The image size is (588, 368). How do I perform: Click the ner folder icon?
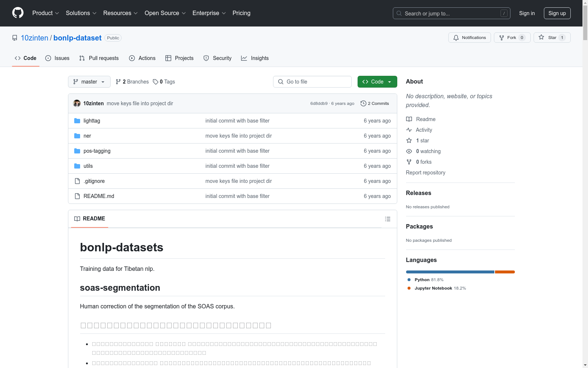[77, 136]
